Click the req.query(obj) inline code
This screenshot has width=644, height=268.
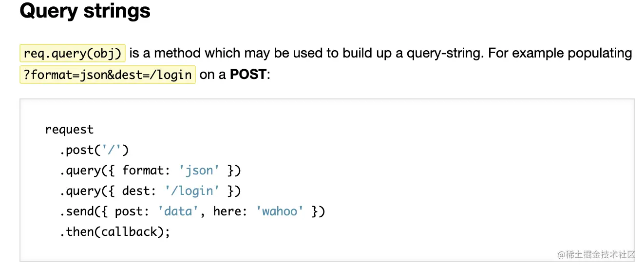tap(73, 53)
